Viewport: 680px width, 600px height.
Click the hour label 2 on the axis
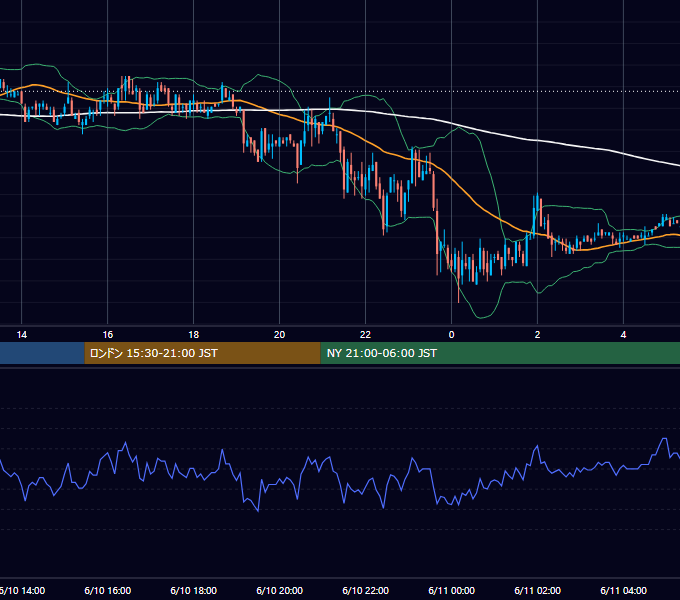(x=537, y=335)
